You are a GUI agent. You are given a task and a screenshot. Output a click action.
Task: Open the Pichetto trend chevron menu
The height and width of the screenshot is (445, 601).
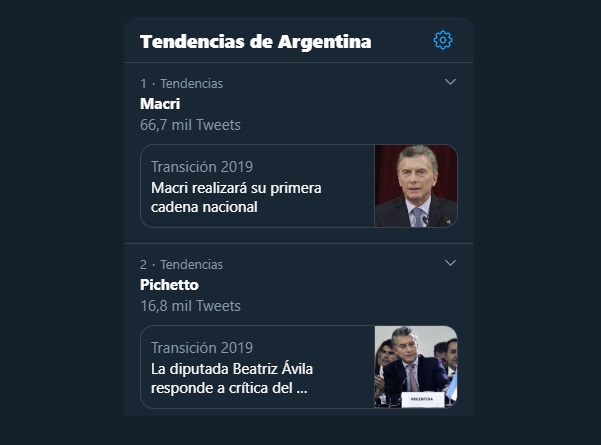(x=450, y=262)
